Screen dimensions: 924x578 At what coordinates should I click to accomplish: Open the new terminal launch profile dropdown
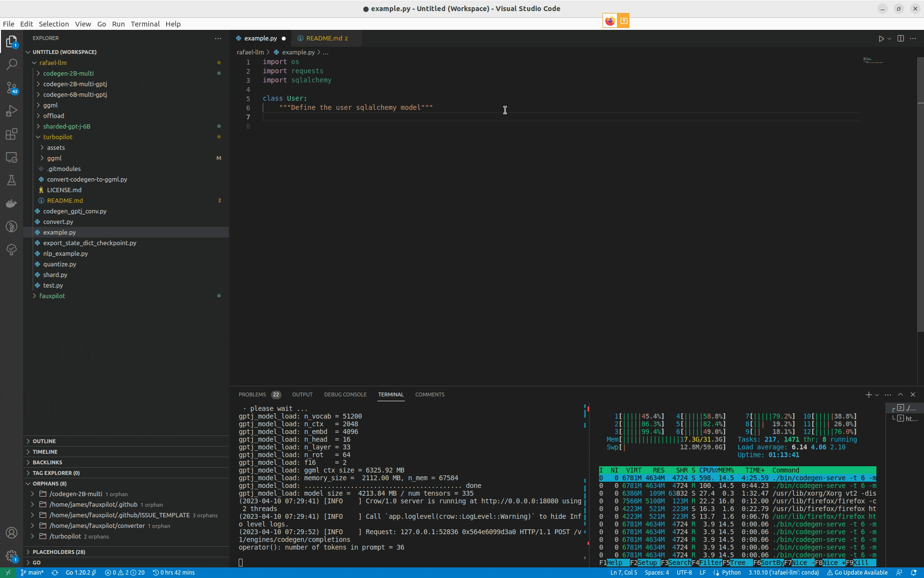click(877, 395)
